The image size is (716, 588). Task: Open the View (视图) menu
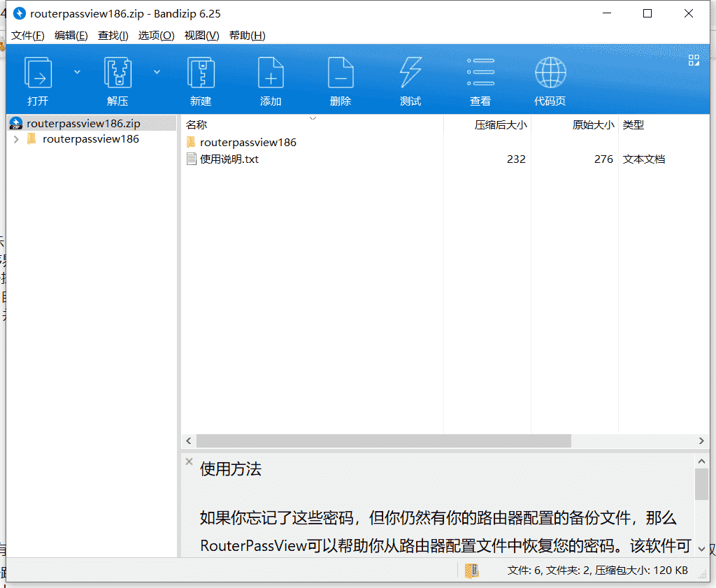tap(201, 36)
